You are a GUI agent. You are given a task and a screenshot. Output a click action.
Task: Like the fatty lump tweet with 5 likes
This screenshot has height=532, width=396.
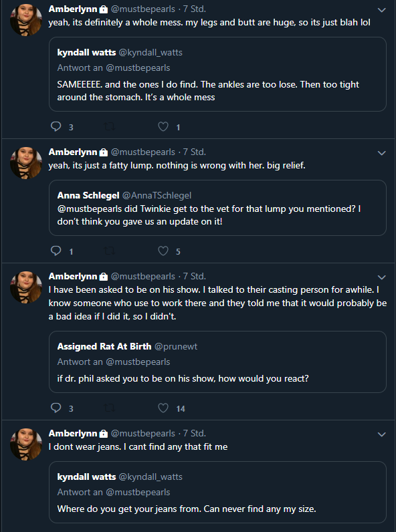pyautogui.click(x=163, y=251)
